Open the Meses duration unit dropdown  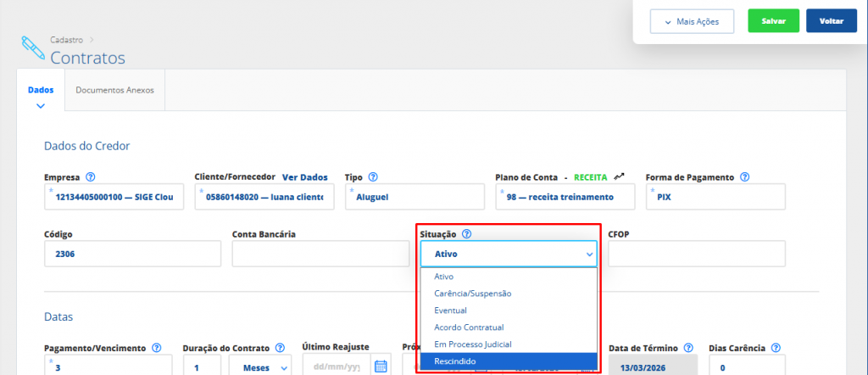260,367
